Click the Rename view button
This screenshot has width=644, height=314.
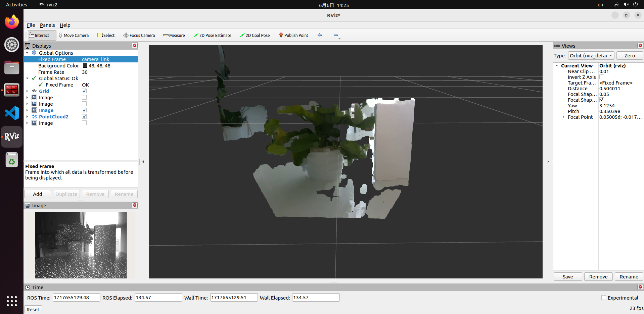pos(629,276)
